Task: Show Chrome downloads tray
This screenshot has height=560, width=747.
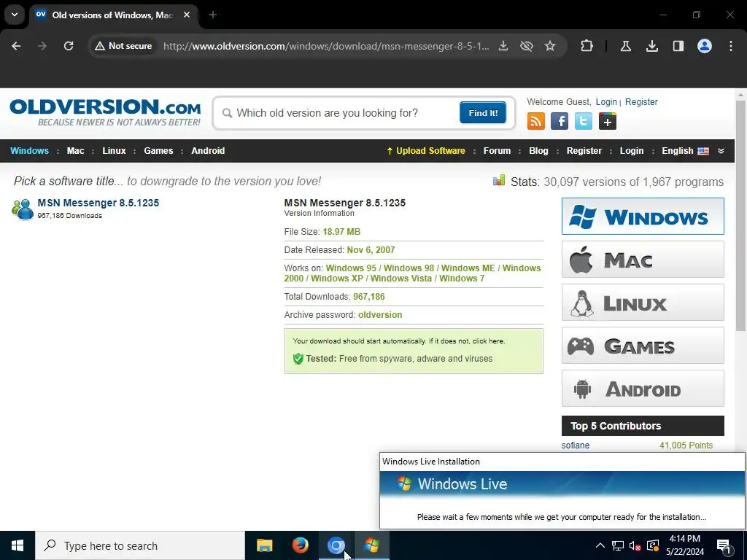Action: point(651,46)
